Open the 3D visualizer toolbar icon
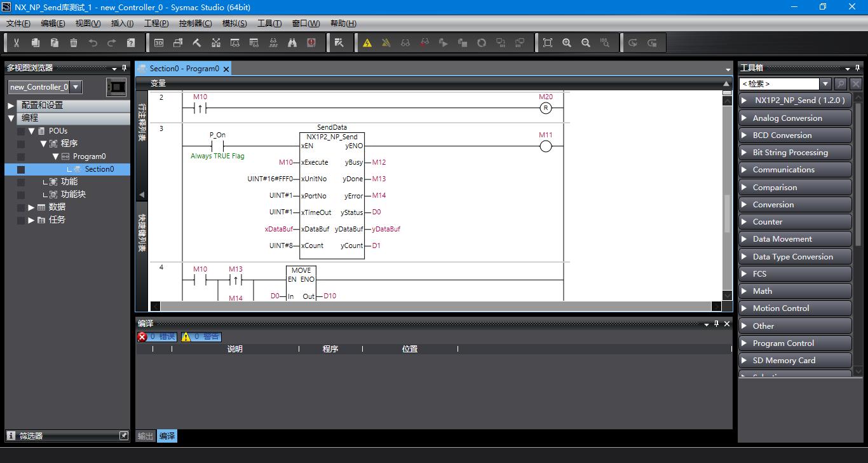The height and width of the screenshot is (463, 868). [159, 43]
